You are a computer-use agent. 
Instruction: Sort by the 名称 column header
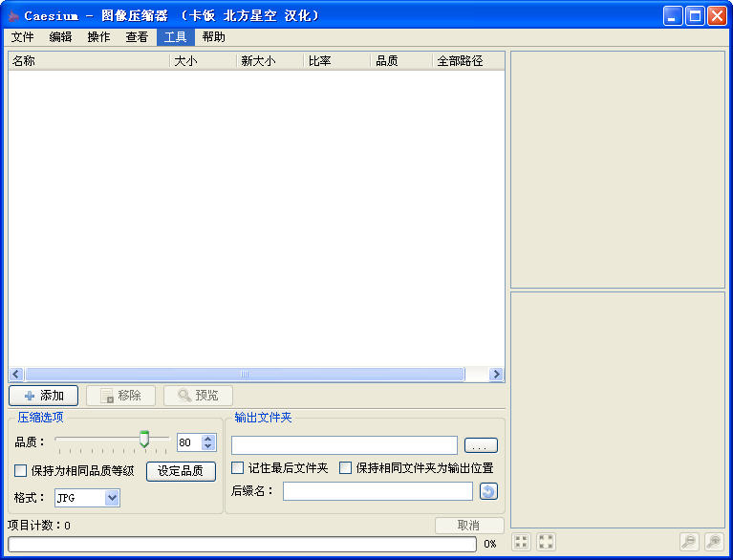[x=89, y=61]
